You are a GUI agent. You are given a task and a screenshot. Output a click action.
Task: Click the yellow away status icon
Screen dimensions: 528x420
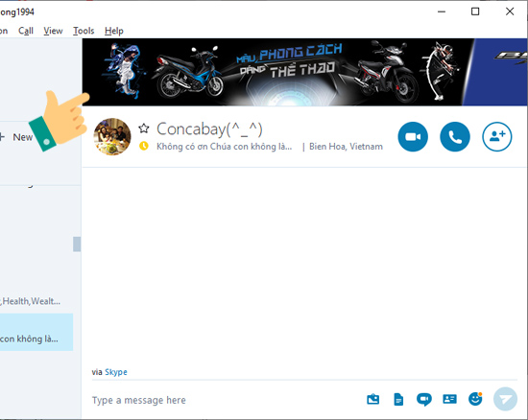coord(144,146)
